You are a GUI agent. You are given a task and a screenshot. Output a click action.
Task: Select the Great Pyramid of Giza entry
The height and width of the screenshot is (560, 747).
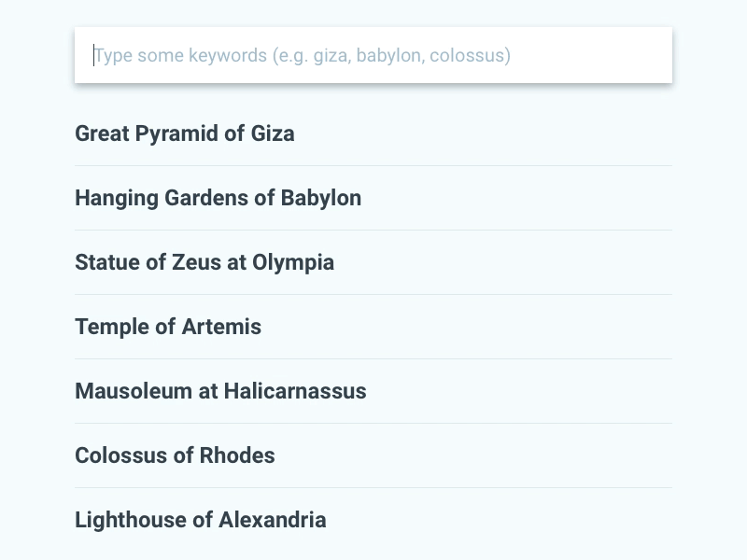point(184,133)
